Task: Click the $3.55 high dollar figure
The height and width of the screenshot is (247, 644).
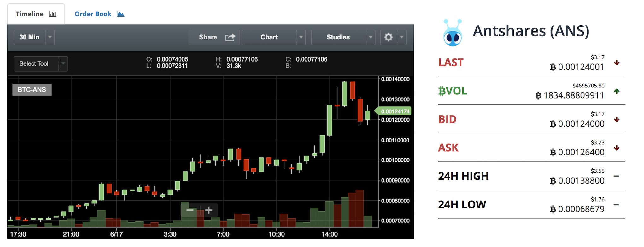Action: [598, 171]
